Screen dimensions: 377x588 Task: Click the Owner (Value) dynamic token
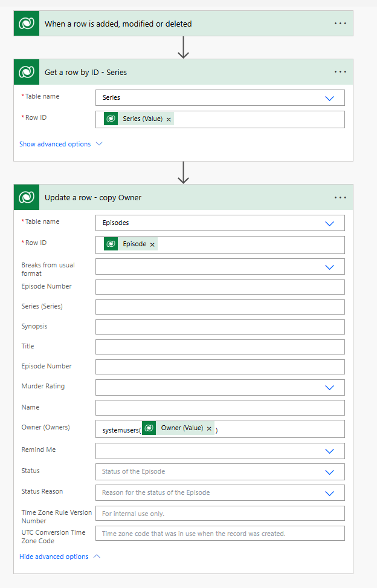point(178,428)
